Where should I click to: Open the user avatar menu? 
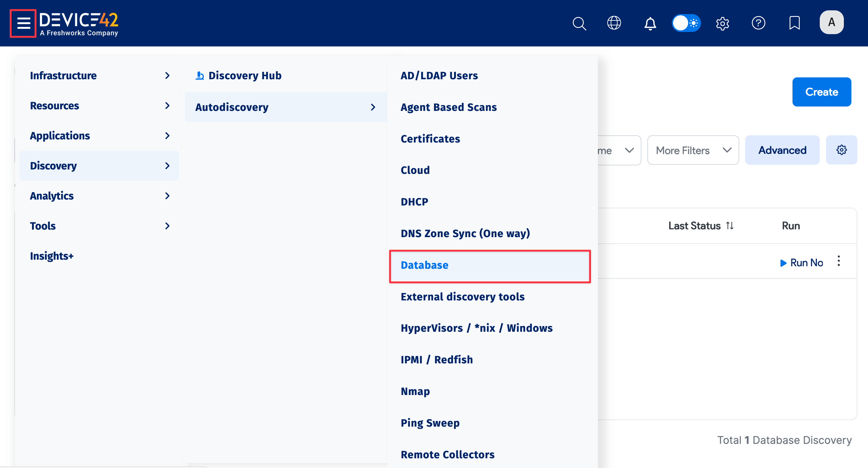tap(831, 22)
